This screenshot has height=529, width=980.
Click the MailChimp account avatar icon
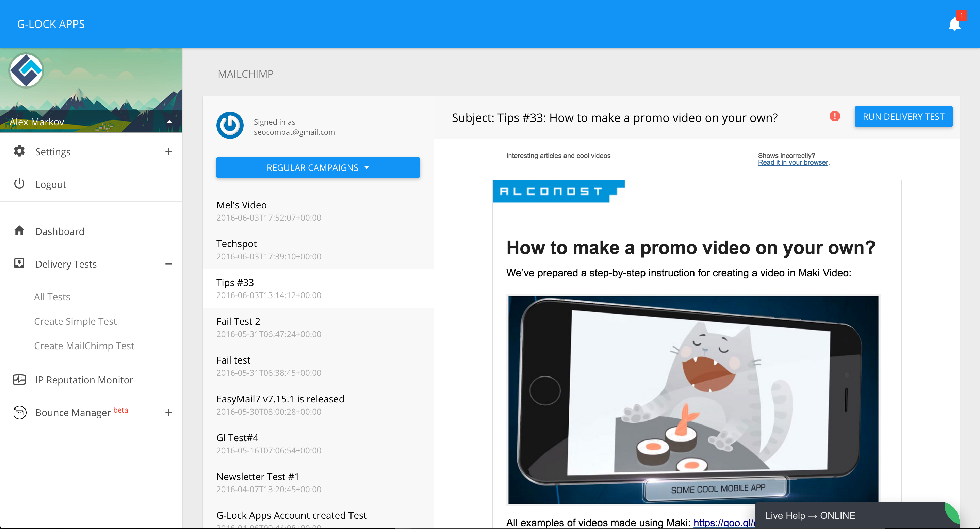point(230,125)
